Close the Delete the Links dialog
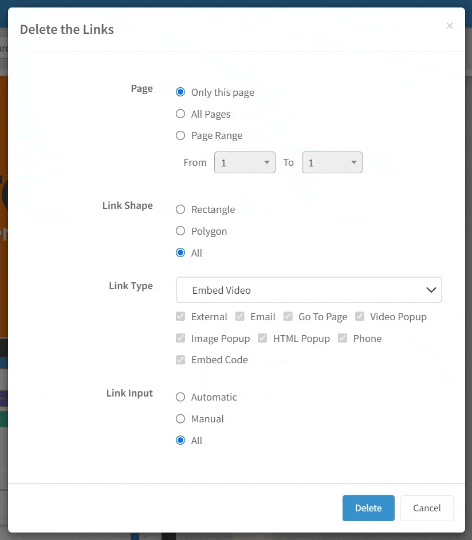 point(449,26)
